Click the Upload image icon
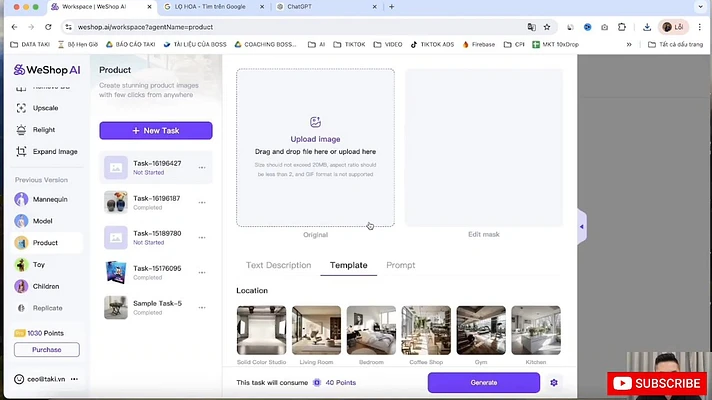The image size is (712, 400). point(315,122)
